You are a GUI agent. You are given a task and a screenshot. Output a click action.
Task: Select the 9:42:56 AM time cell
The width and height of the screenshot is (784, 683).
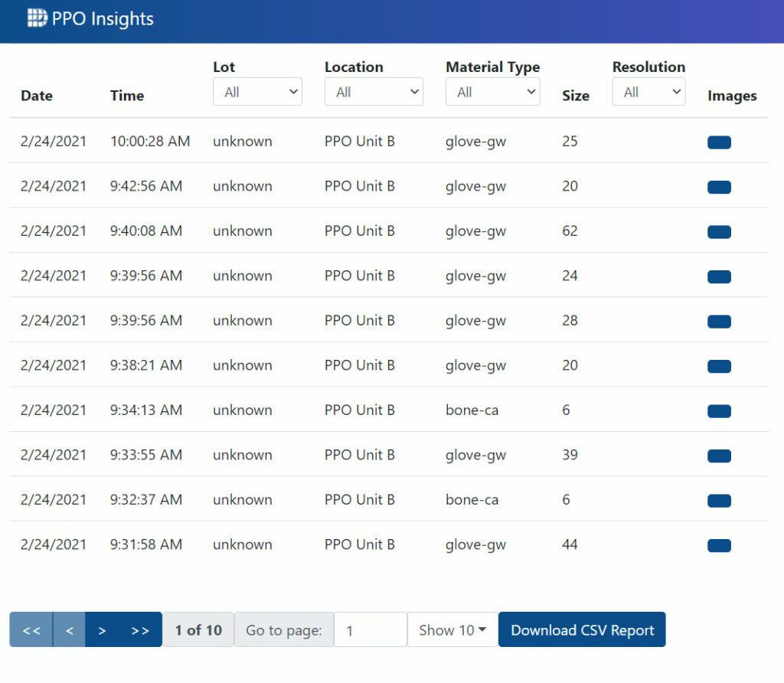click(146, 186)
